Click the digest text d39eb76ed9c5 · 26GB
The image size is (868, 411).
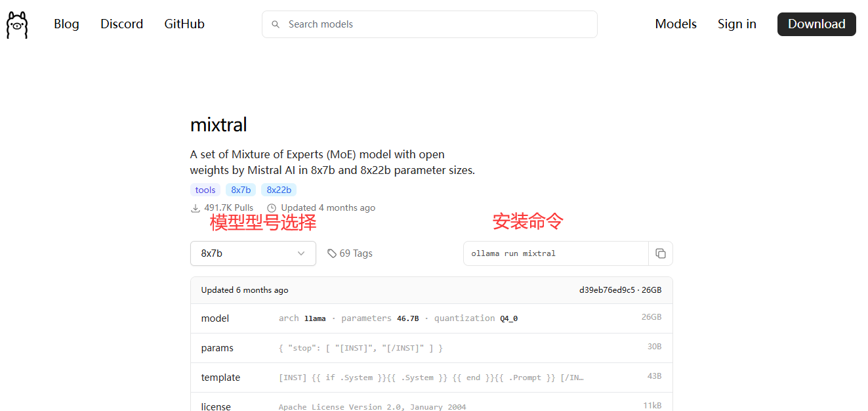(620, 290)
